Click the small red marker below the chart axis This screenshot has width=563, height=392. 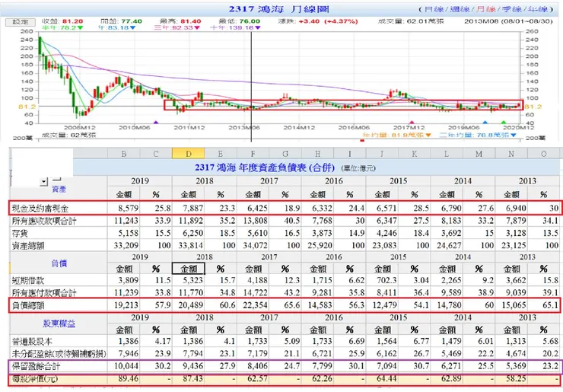[x=362, y=141]
